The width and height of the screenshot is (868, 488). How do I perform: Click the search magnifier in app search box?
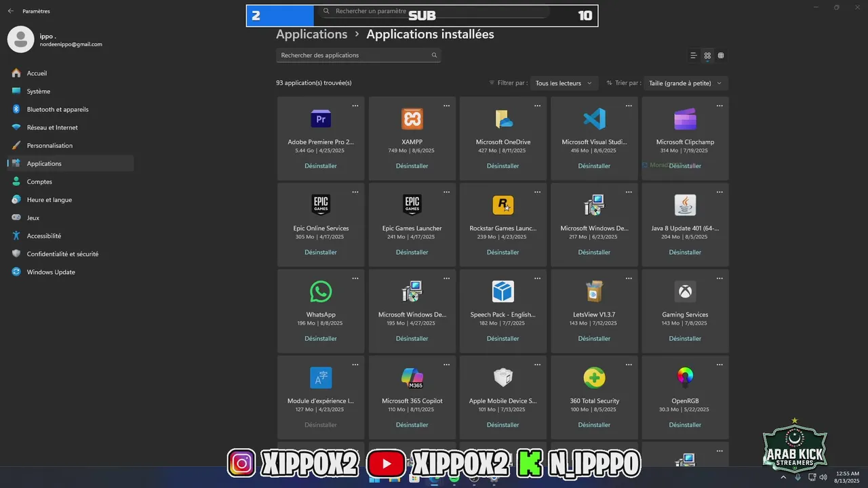434,56
